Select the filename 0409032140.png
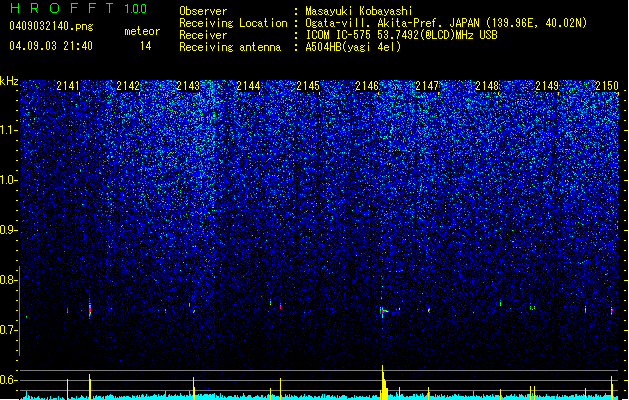Viewport: 629px width, 400px height. click(51, 26)
